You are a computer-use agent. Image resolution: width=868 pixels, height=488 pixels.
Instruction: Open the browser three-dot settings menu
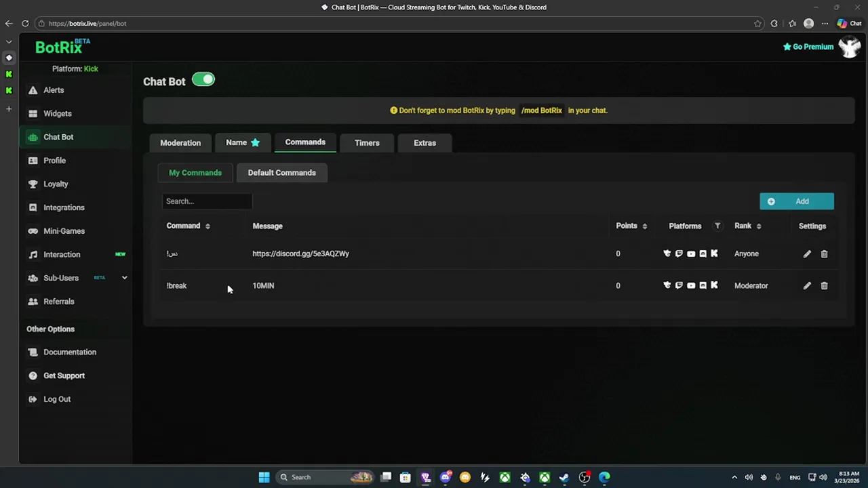click(x=825, y=23)
